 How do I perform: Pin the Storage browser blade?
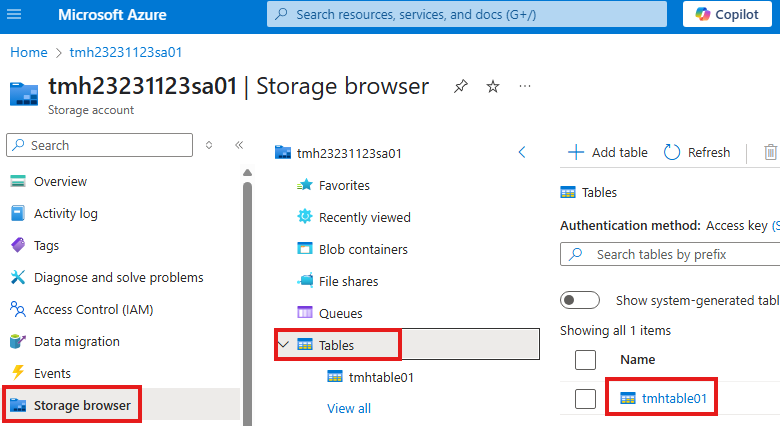click(461, 87)
